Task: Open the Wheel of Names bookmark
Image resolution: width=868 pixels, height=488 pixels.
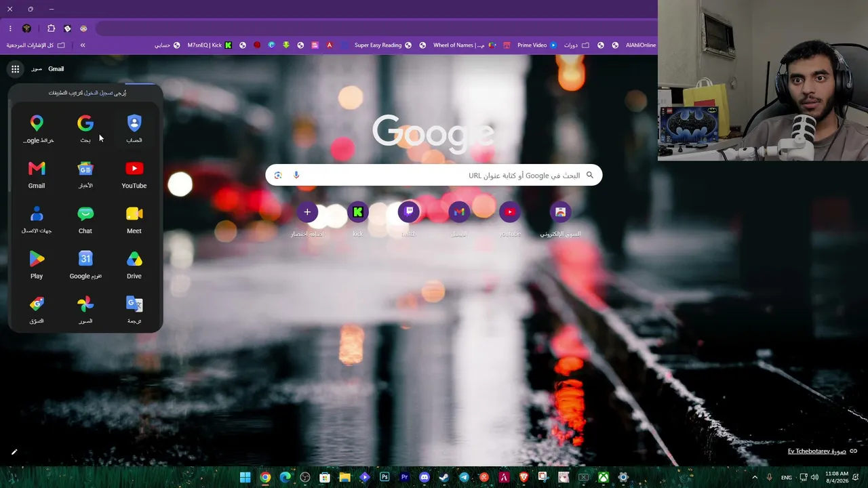Action: (465, 45)
